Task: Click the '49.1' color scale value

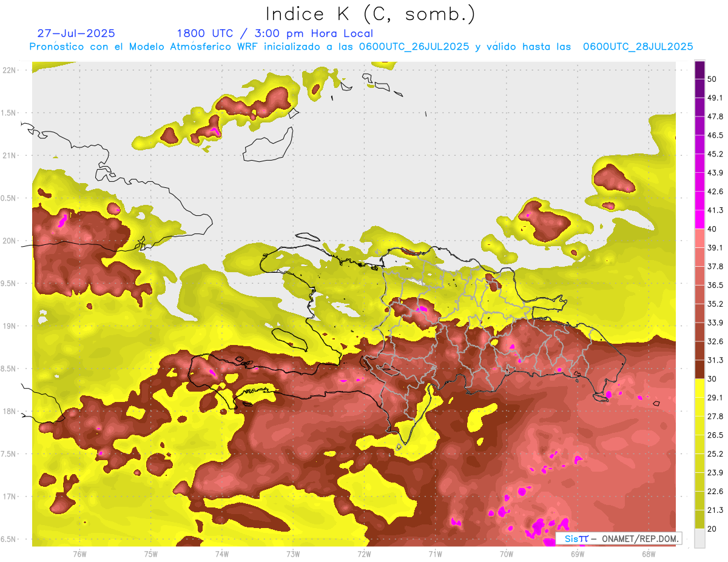Action: tap(715, 98)
